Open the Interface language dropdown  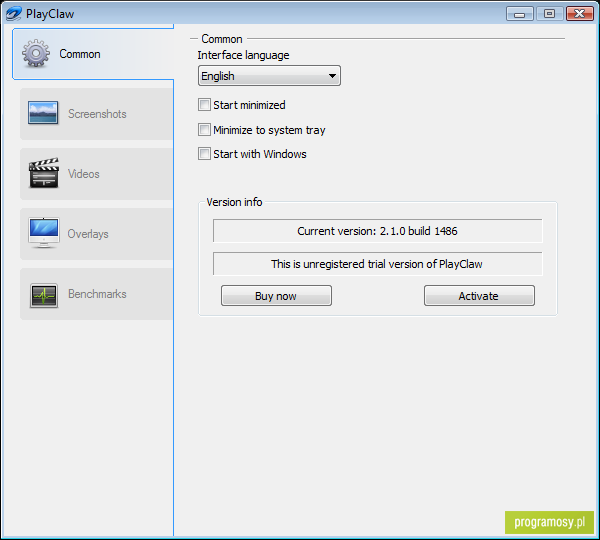tap(269, 76)
